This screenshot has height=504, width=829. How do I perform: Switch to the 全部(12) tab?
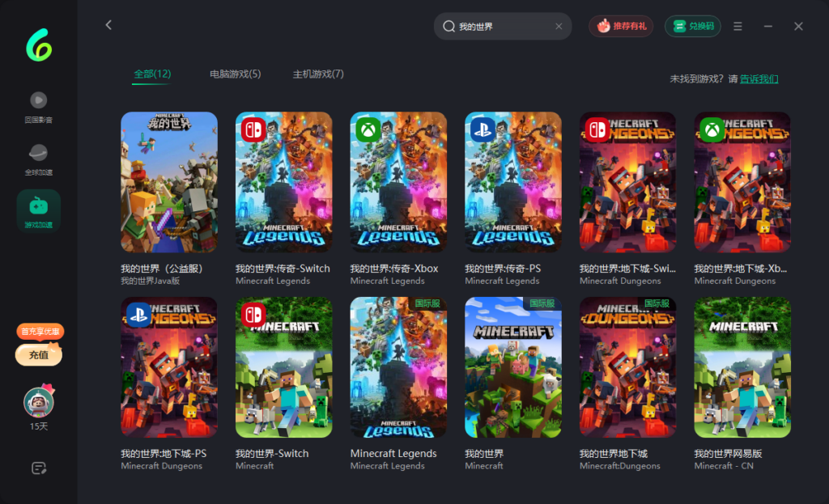[x=152, y=74]
